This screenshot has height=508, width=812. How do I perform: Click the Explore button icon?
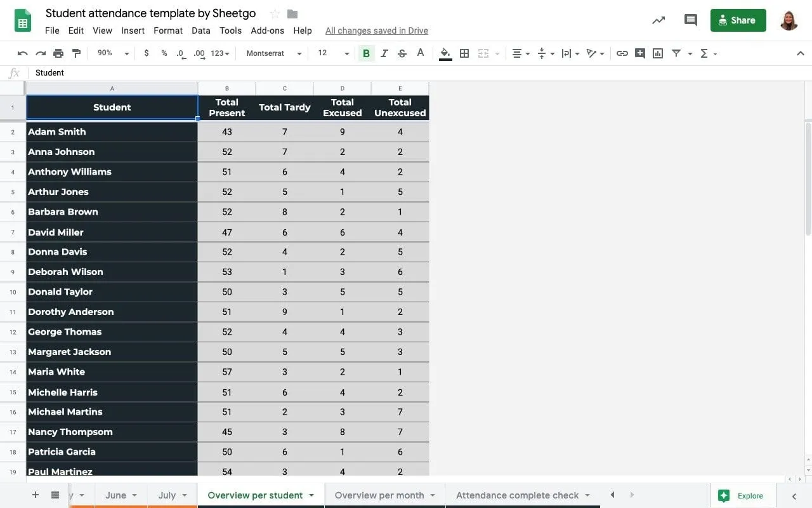724,495
